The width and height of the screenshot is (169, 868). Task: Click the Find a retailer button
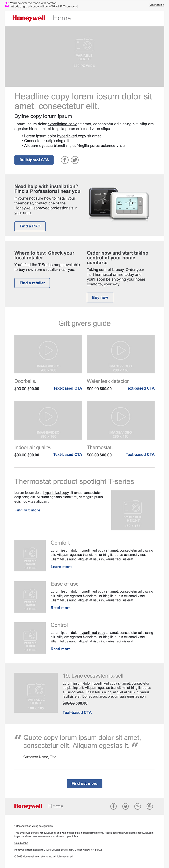pyautogui.click(x=32, y=283)
